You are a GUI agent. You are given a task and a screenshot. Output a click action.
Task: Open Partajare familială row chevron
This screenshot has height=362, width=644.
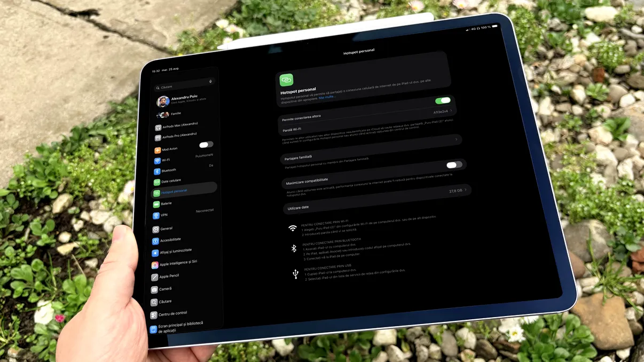click(456, 139)
